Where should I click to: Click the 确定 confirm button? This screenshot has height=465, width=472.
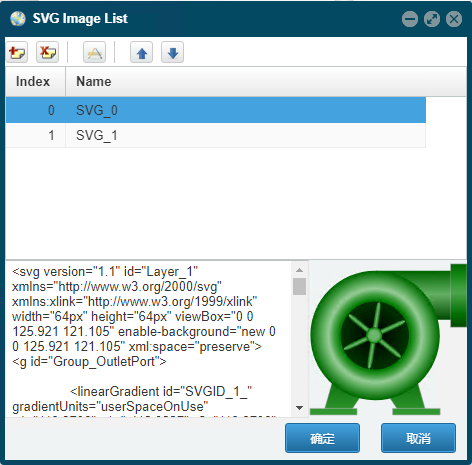322,438
